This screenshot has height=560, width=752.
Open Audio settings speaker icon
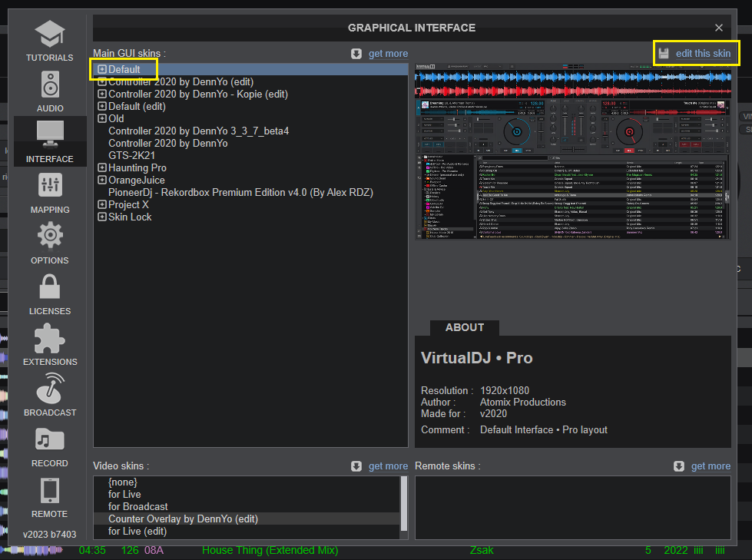(x=50, y=84)
